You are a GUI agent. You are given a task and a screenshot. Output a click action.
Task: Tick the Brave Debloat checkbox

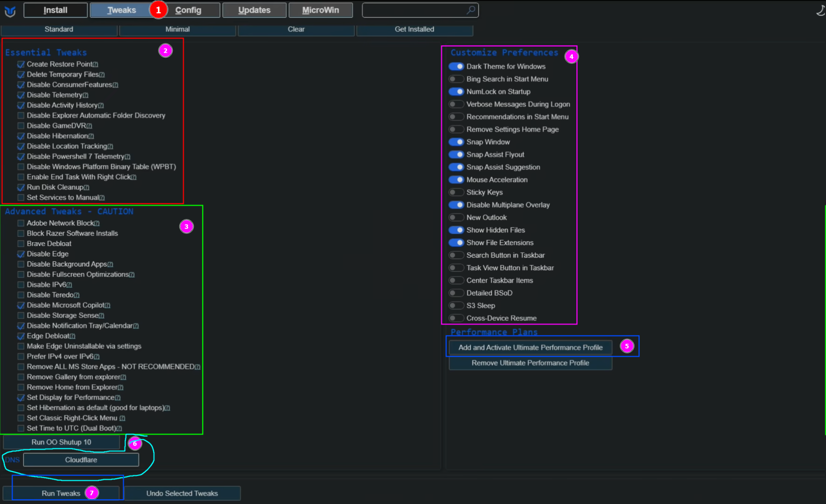click(x=21, y=244)
